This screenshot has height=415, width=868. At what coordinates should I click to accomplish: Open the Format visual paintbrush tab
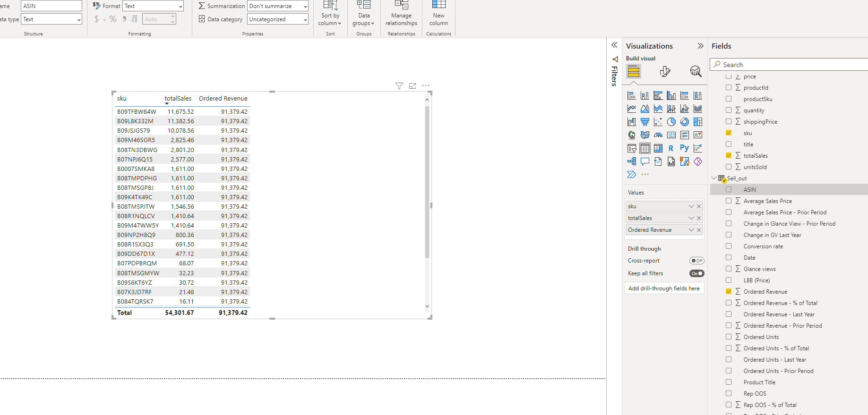point(665,71)
